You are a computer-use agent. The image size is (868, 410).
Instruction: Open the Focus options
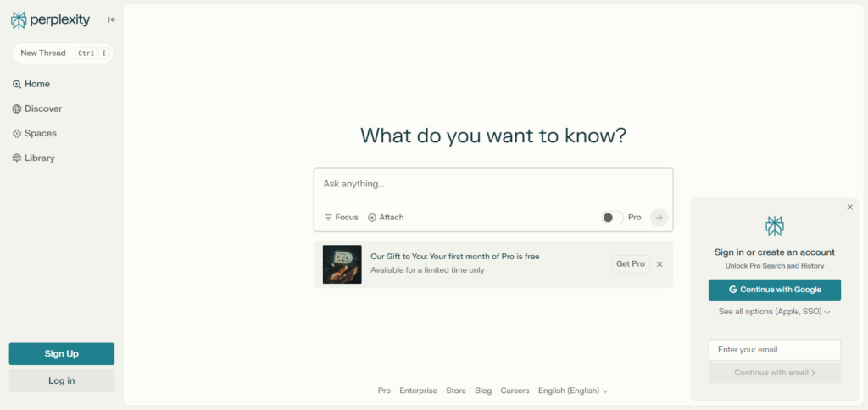pyautogui.click(x=342, y=218)
